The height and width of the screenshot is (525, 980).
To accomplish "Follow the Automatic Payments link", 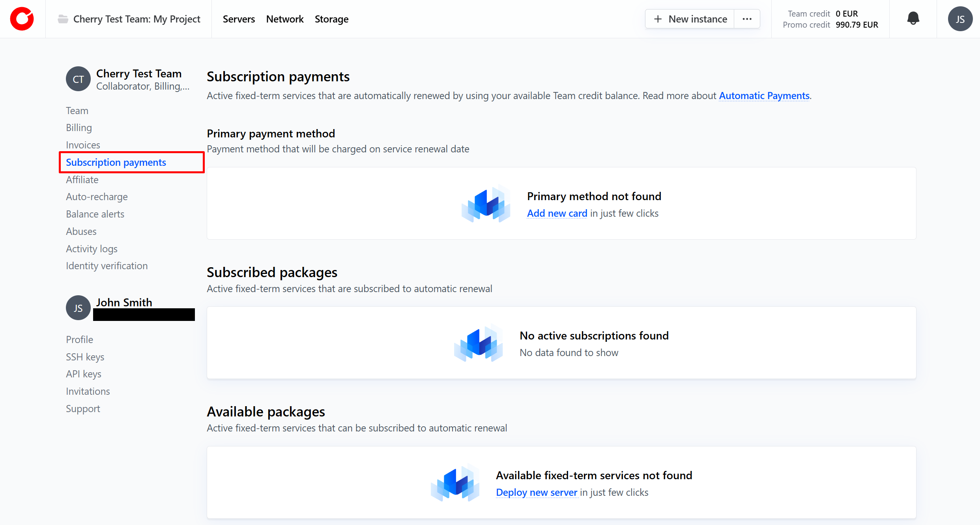I will click(764, 96).
